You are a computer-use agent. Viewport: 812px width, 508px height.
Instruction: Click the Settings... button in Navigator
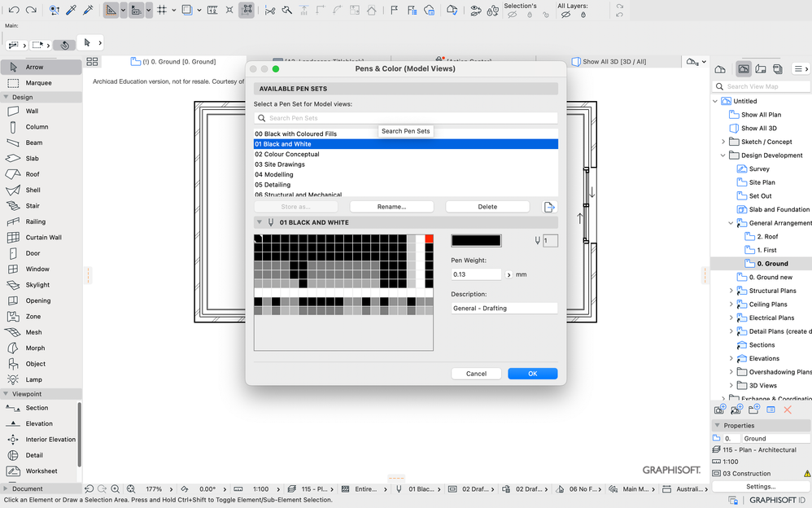pos(760,487)
